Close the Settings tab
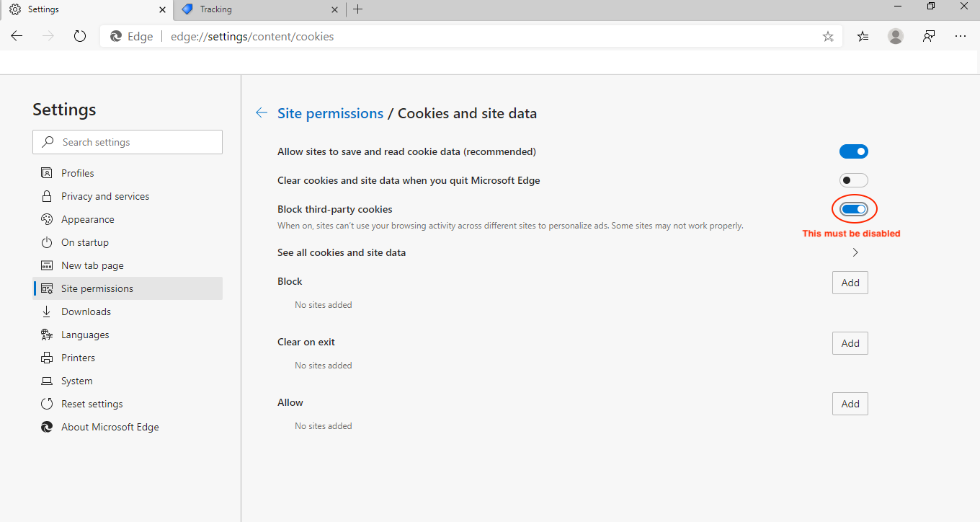This screenshot has width=980, height=522. pos(163,9)
